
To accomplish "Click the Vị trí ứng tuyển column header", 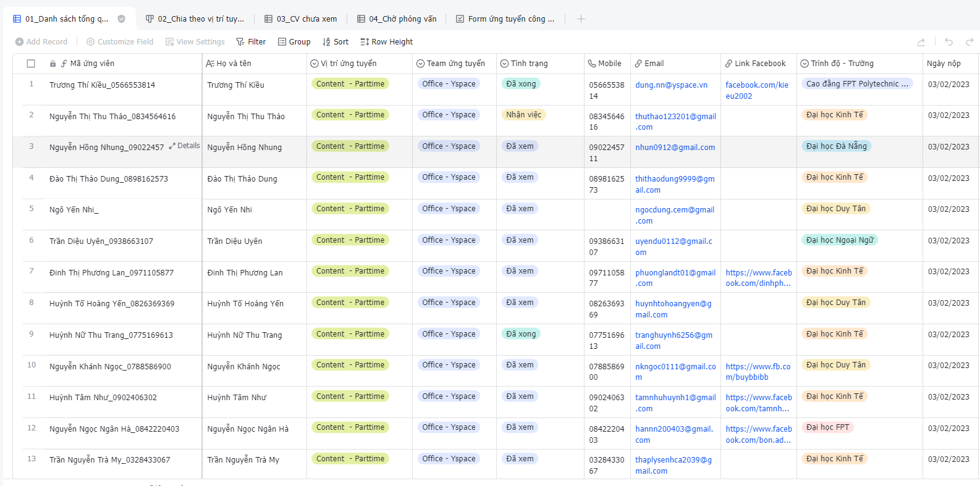I will click(x=360, y=64).
